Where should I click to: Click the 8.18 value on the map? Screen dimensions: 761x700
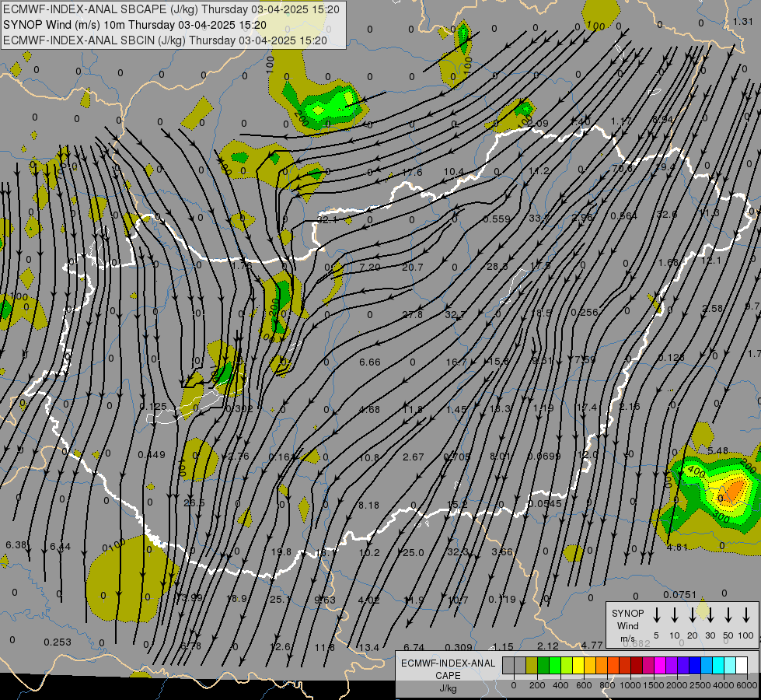coord(369,506)
